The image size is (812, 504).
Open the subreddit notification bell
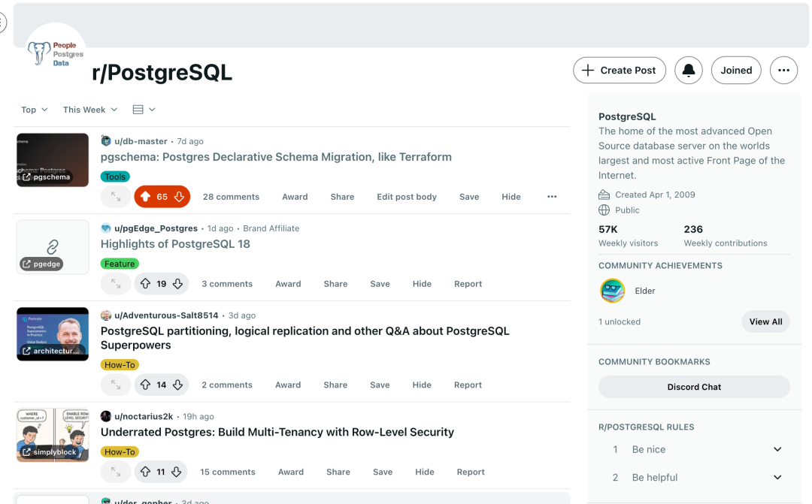click(x=688, y=71)
